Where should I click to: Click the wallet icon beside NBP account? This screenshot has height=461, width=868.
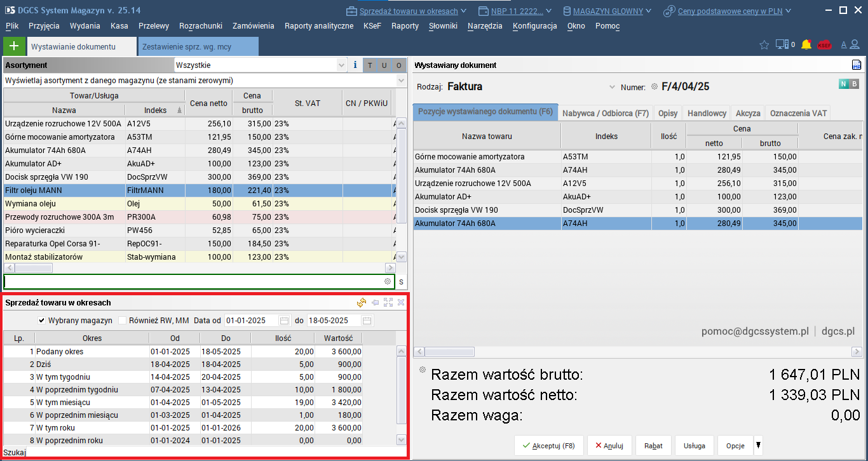point(483,11)
